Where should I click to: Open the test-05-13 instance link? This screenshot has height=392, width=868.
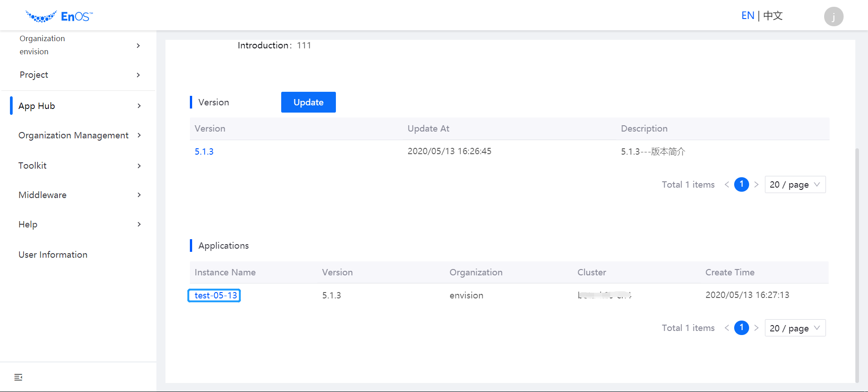(216, 295)
